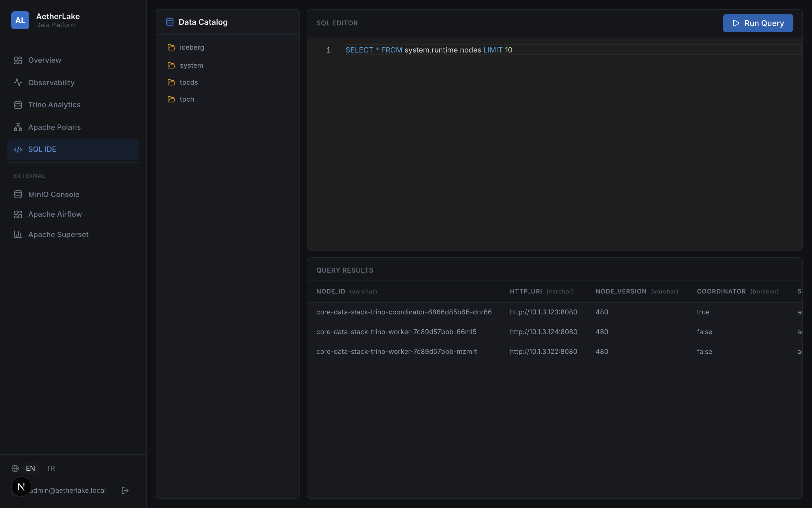Click version 480 in the 66ml5 row
The width and height of the screenshot is (812, 508).
(602, 332)
